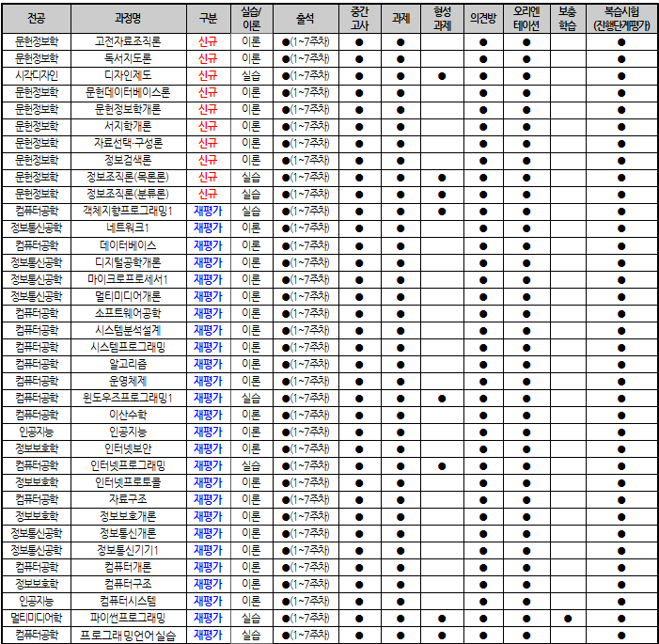Click the 의견방 dot in the 컴퓨터구조 row
The image size is (659, 644).
coord(483,585)
